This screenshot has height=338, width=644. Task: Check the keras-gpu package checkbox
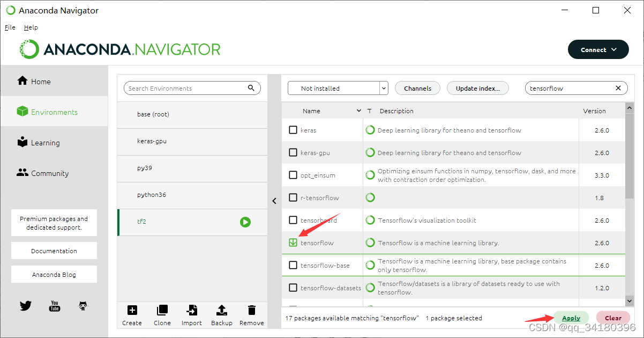(293, 152)
